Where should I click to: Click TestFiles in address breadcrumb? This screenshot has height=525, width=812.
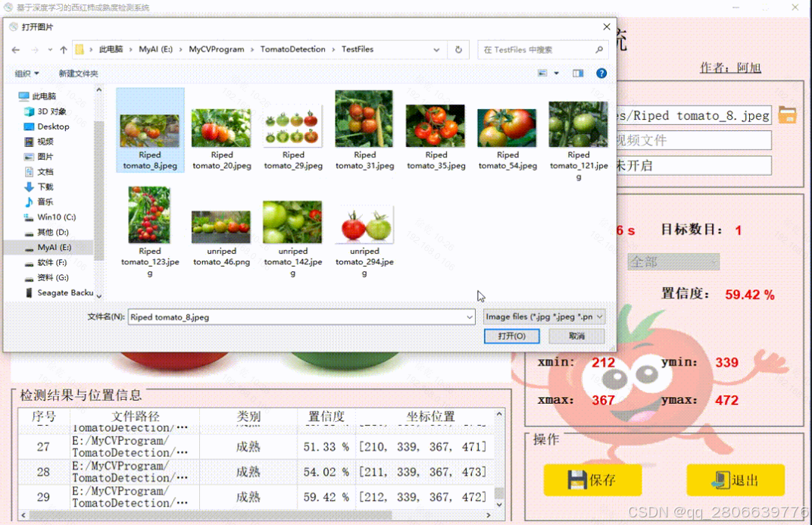[358, 49]
